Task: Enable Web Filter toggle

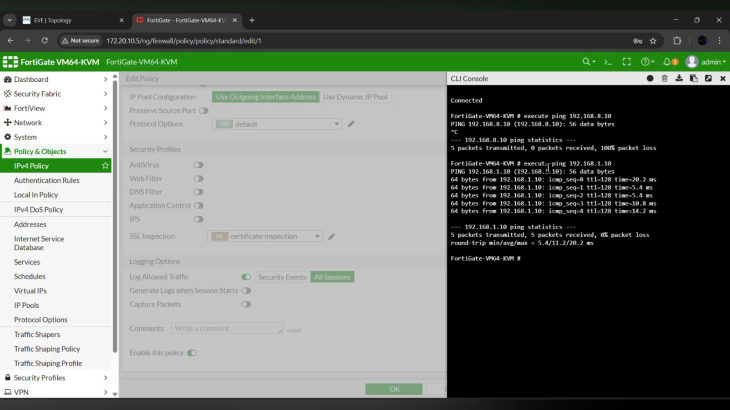Action: coord(198,178)
